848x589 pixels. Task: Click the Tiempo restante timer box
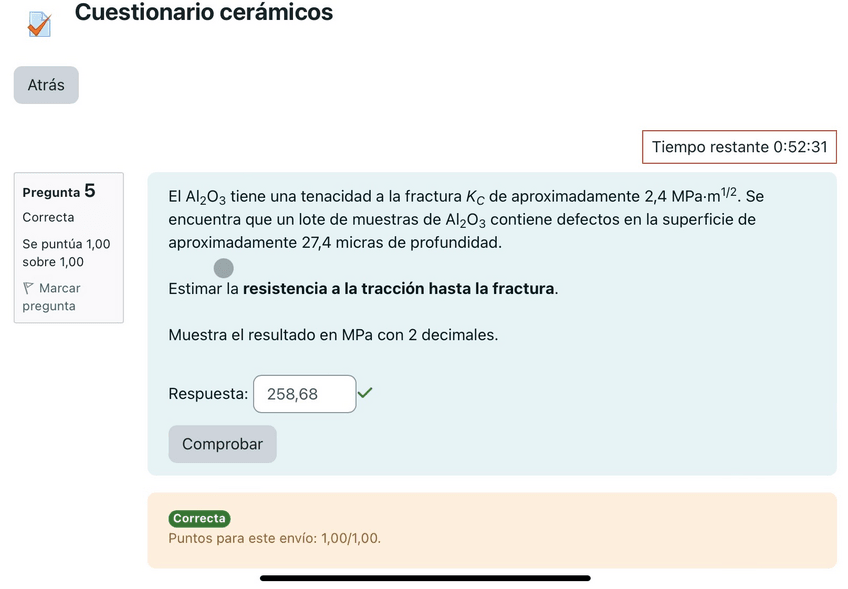pyautogui.click(x=739, y=147)
